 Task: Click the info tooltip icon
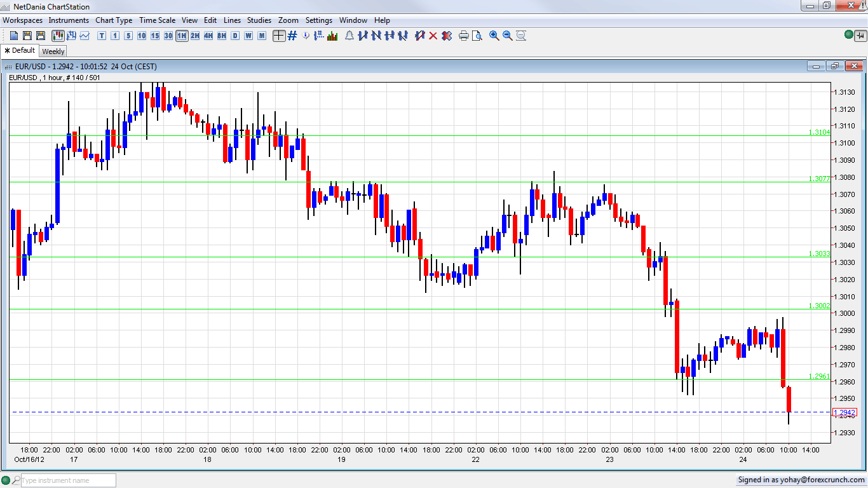coord(306,36)
